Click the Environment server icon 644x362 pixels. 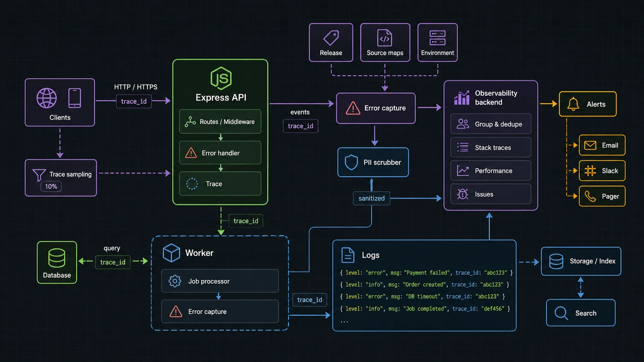tap(438, 38)
